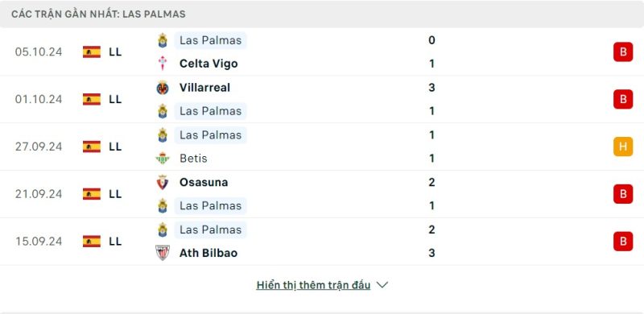Click red B badge for Osasuna match

click(623, 194)
